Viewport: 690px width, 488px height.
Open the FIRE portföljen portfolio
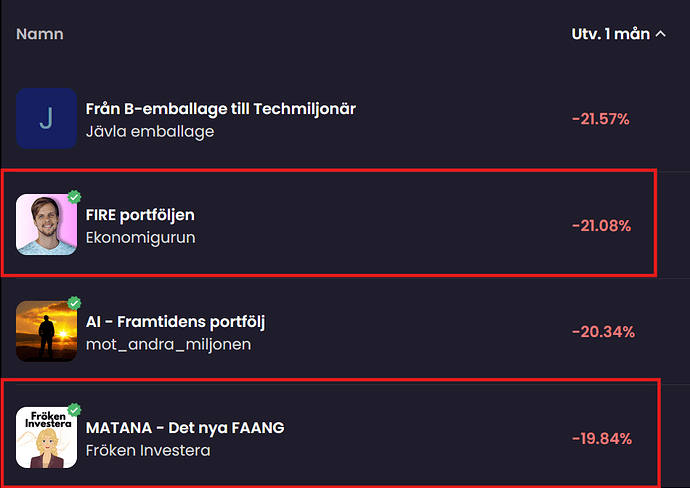140,215
